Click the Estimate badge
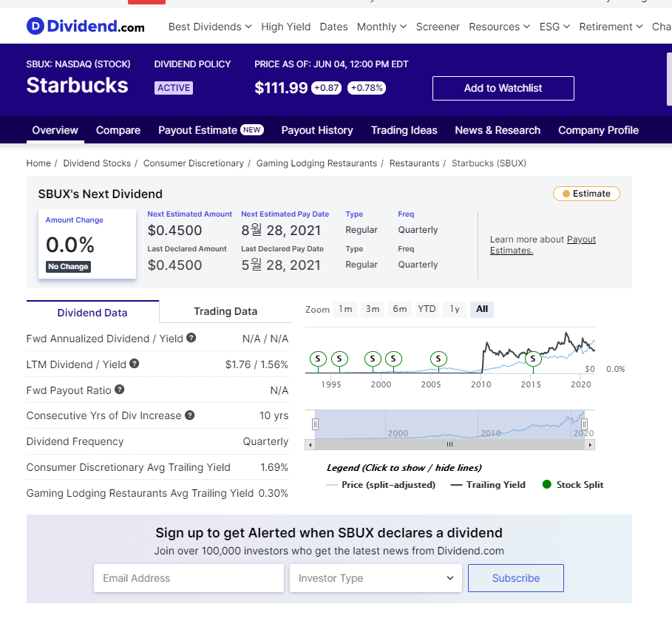This screenshot has width=672, height=618. [586, 194]
